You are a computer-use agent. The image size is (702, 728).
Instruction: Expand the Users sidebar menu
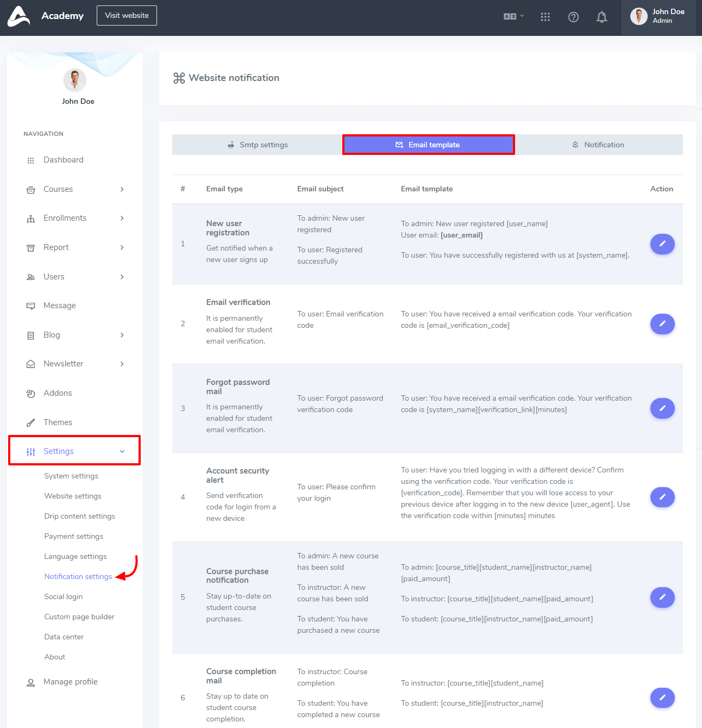pos(75,277)
